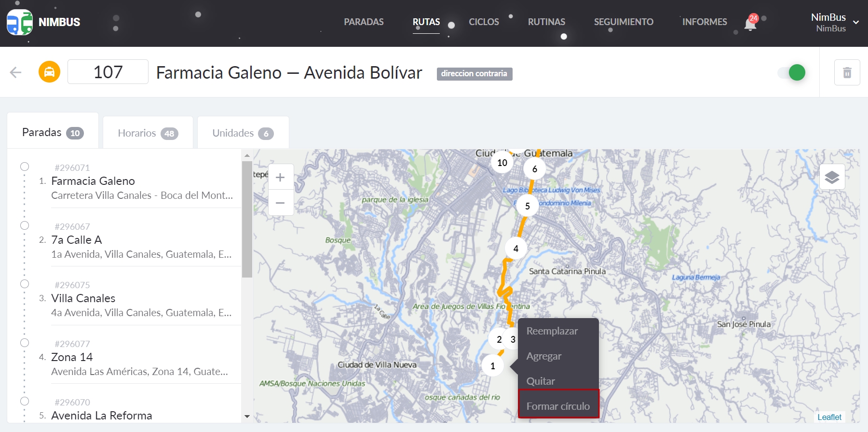Viewport: 868px width, 432px height.
Task: Open the RUTAS menu
Action: click(426, 22)
